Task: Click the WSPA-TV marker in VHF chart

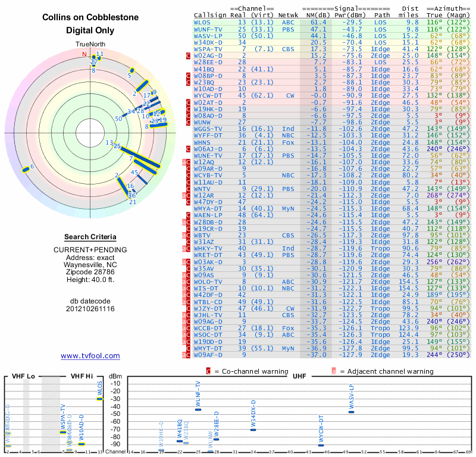Action: [x=63, y=433]
